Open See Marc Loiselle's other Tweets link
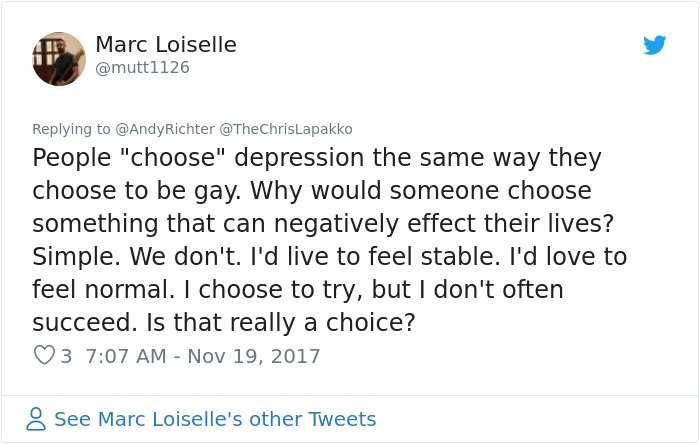The image size is (700, 444). click(x=215, y=419)
